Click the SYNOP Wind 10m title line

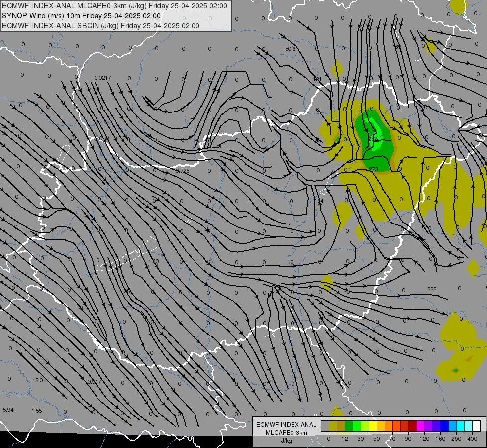[82, 16]
